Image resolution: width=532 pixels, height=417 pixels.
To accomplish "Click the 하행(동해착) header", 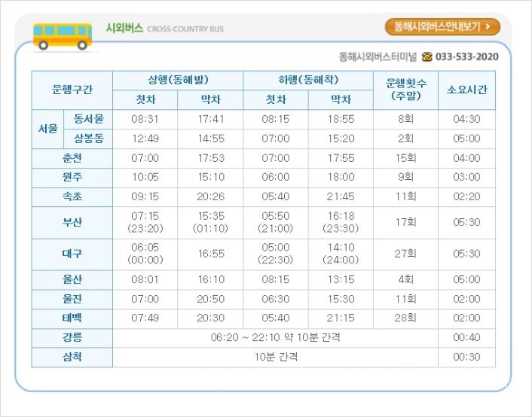I will (308, 81).
